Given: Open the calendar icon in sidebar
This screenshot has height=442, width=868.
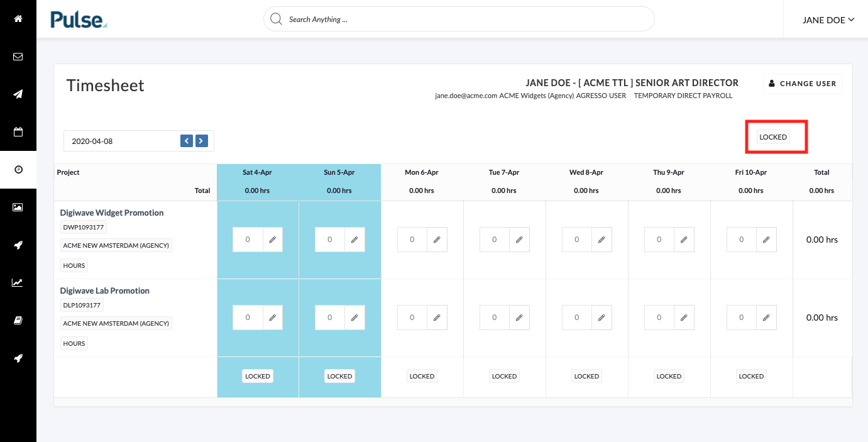Looking at the screenshot, I should 18,132.
